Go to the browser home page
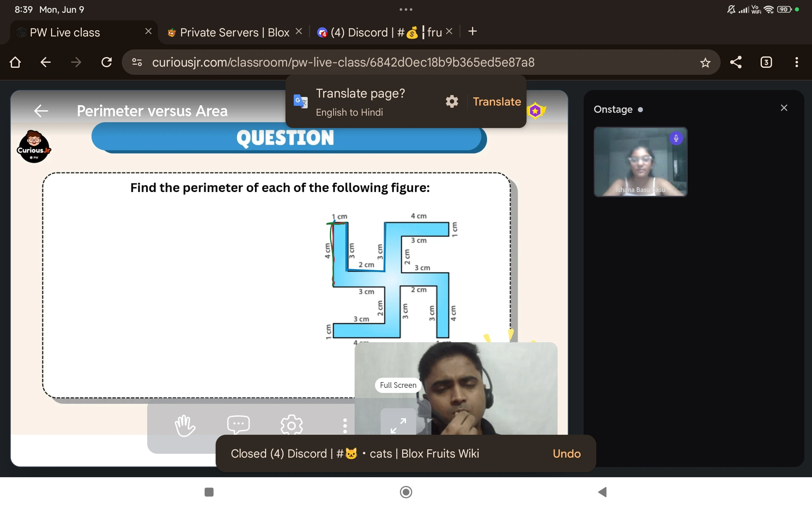 (x=16, y=62)
